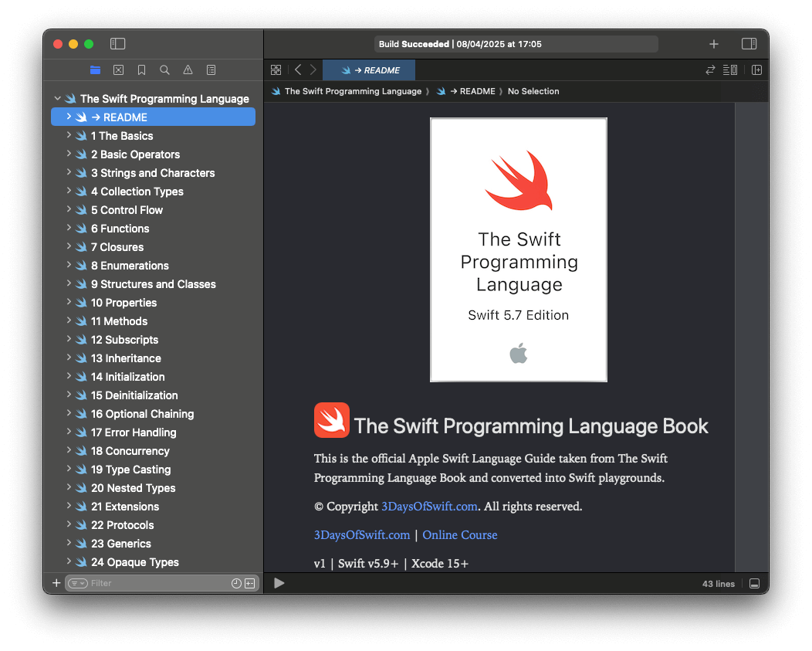Expand the 5 Control Flow chapter

pyautogui.click(x=69, y=209)
